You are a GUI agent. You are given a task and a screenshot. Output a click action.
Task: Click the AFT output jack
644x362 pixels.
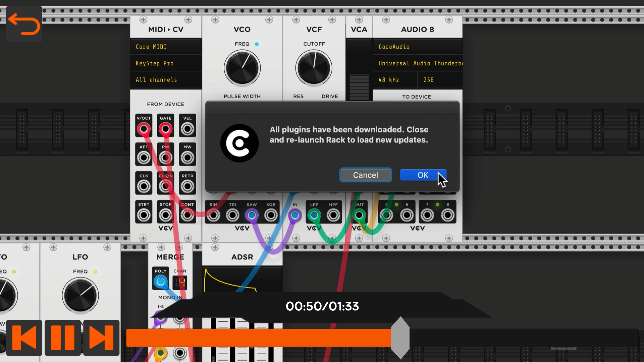click(x=144, y=158)
